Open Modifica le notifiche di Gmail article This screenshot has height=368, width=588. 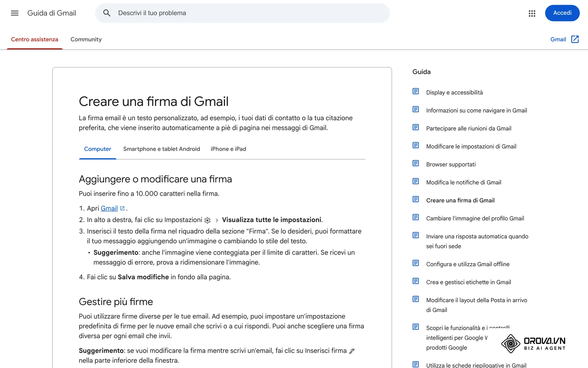click(x=464, y=183)
